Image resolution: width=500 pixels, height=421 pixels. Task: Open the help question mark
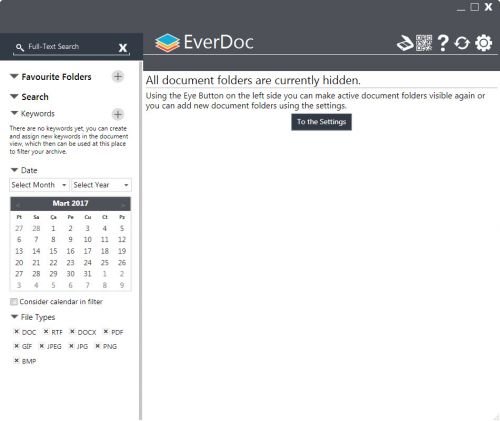pyautogui.click(x=443, y=43)
